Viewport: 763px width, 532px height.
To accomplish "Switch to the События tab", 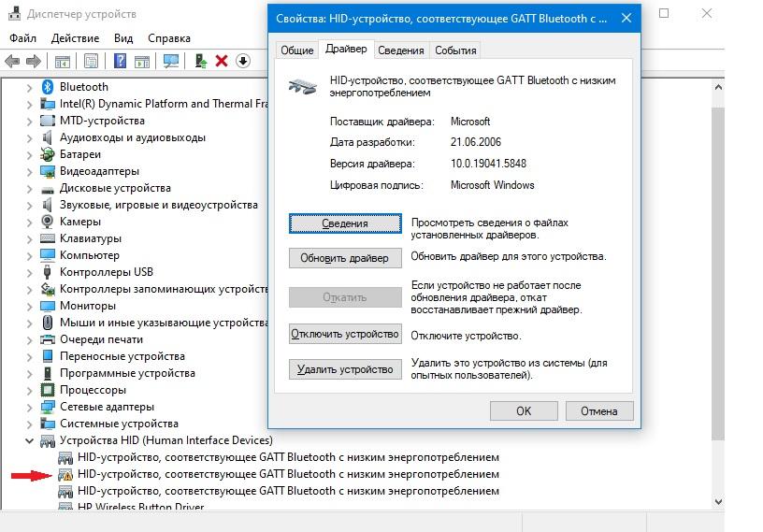I will tap(455, 50).
